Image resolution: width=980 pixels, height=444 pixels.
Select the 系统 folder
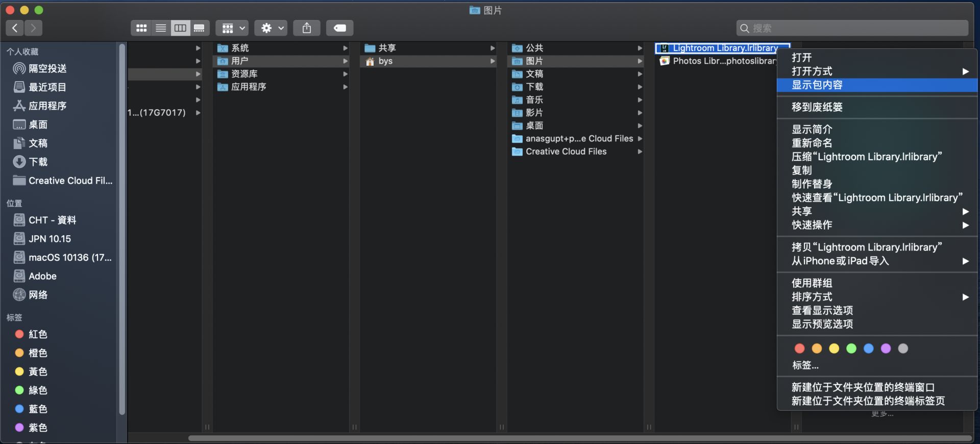(282, 48)
